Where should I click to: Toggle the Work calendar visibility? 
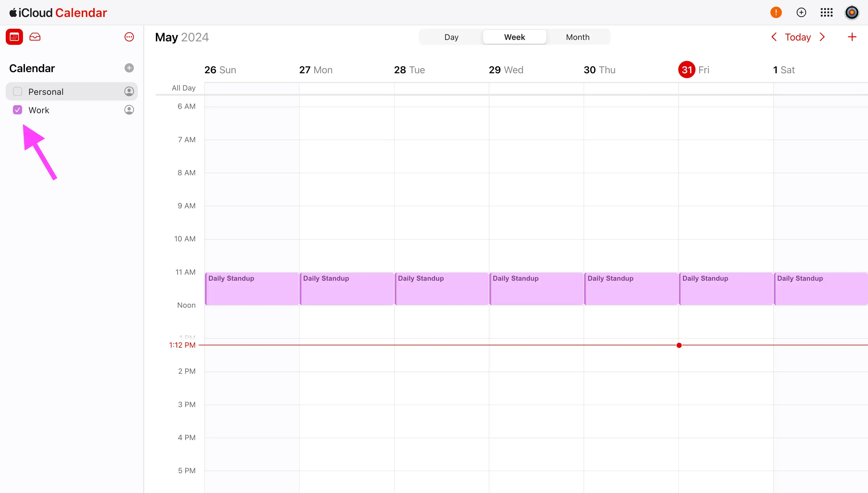pos(17,110)
